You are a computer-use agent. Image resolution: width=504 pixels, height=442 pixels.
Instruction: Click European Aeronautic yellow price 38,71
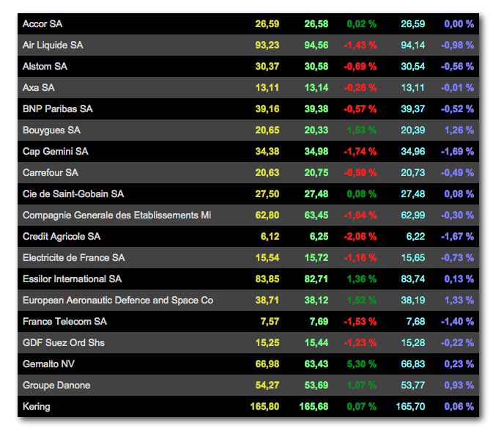[267, 300]
